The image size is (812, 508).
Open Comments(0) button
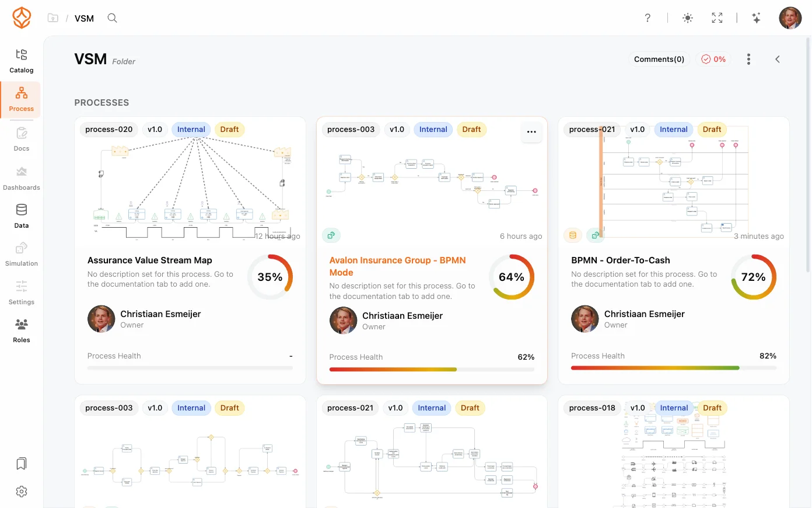click(659, 59)
